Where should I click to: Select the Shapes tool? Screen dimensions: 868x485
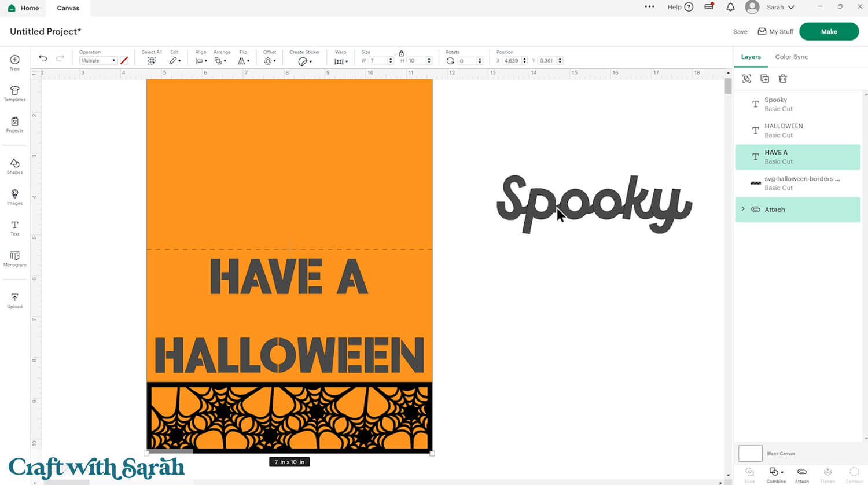pos(14,166)
